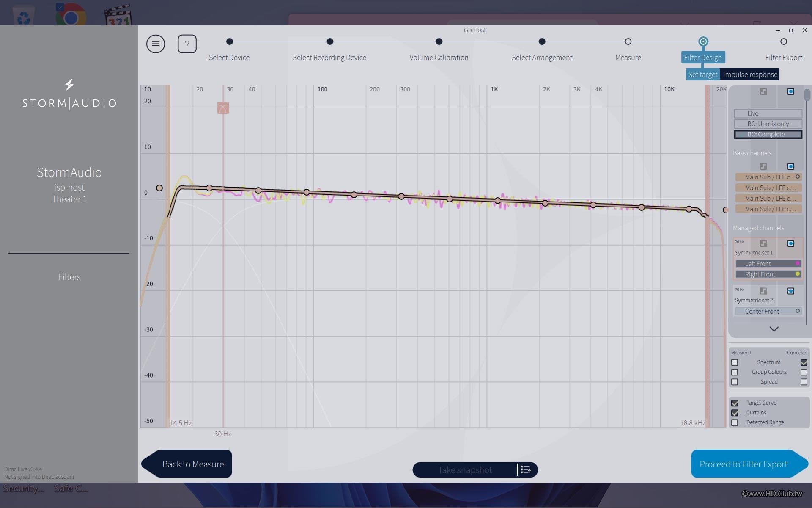The width and height of the screenshot is (812, 508).
Task: Switch to the Impulse response tab
Action: pos(750,74)
